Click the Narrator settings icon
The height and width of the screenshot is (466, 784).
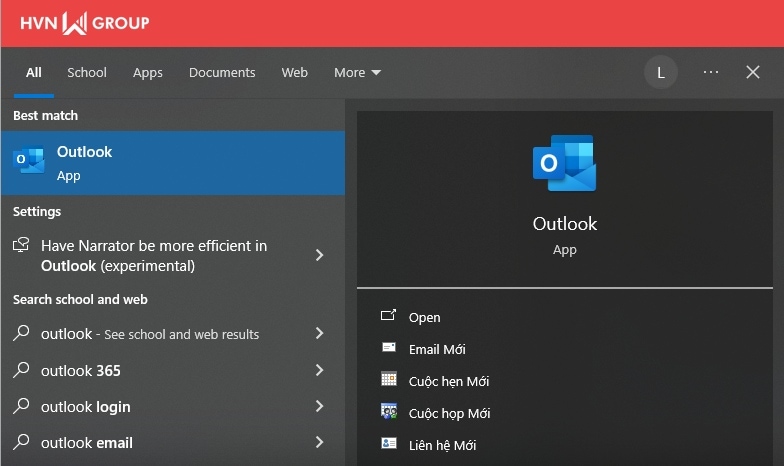click(21, 246)
